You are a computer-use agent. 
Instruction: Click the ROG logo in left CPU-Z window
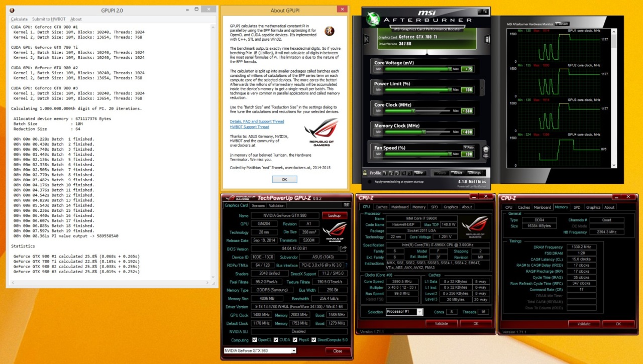(x=475, y=227)
